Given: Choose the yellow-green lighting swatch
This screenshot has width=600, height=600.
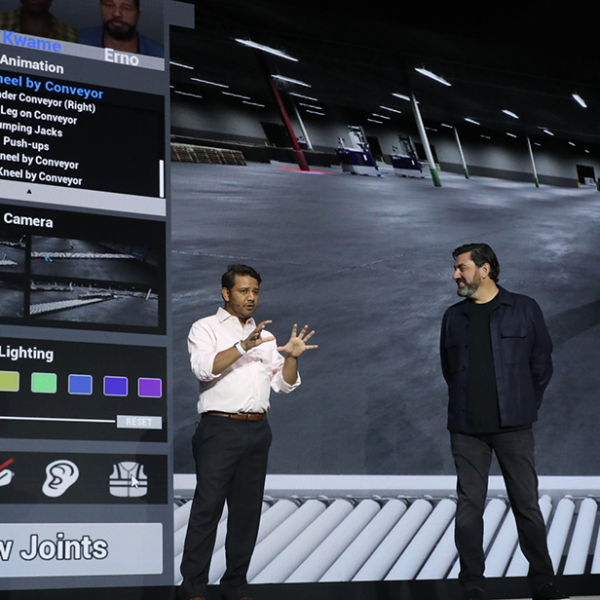Looking at the screenshot, I should click(x=8, y=381).
